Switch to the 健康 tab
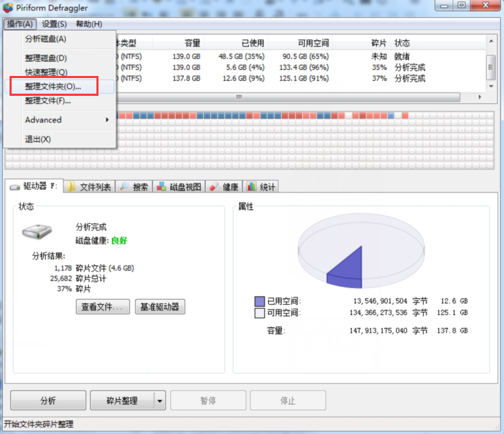The width and height of the screenshot is (504, 434). click(x=224, y=187)
